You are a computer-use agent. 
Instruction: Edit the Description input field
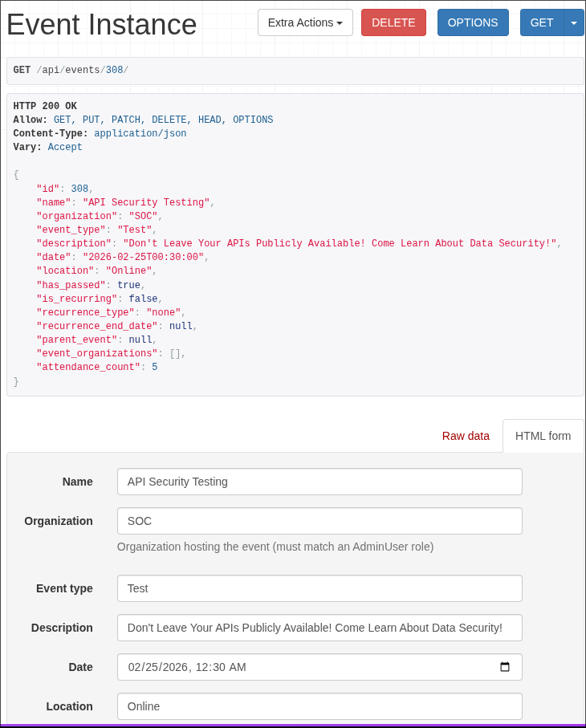tap(319, 628)
